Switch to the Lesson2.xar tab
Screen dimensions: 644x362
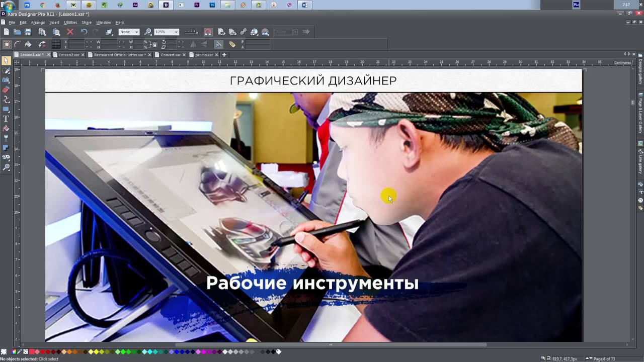click(69, 55)
